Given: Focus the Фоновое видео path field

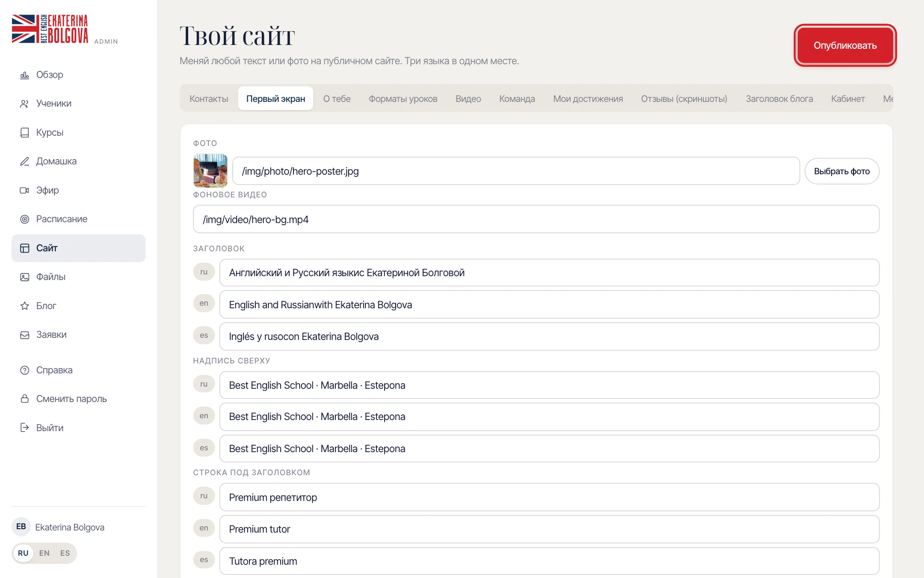Looking at the screenshot, I should [536, 219].
